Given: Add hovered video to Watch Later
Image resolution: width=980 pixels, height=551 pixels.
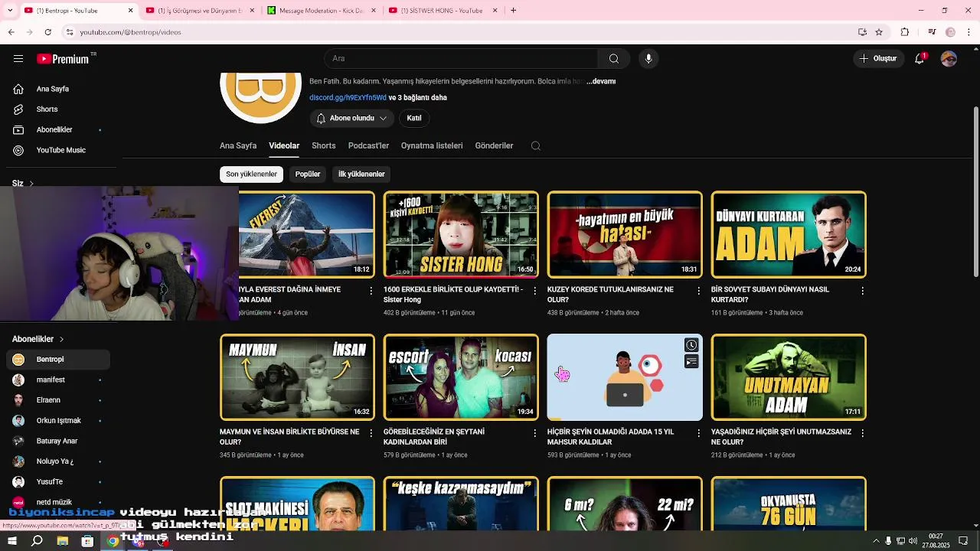Looking at the screenshot, I should [691, 345].
